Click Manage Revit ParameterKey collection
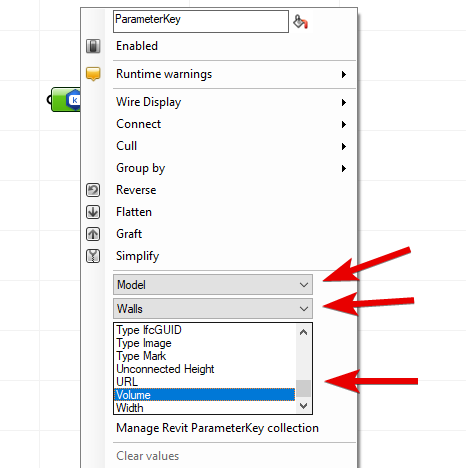Screen dimensions: 466x468 click(217, 428)
